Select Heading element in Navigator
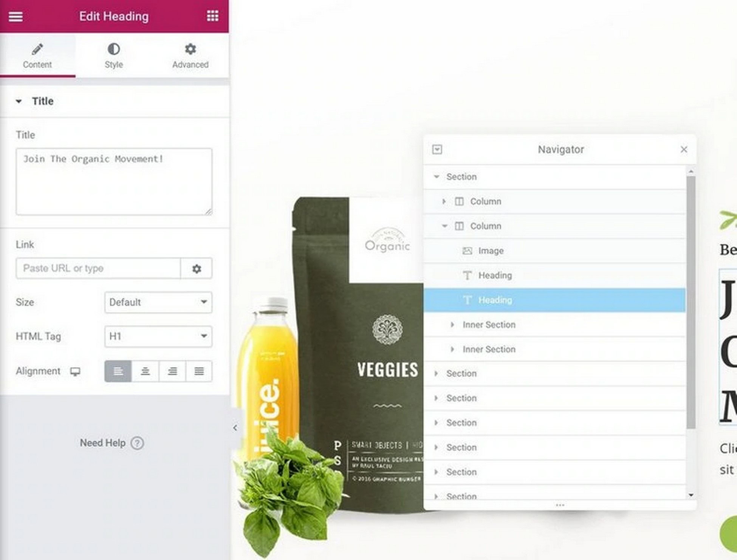 click(496, 299)
